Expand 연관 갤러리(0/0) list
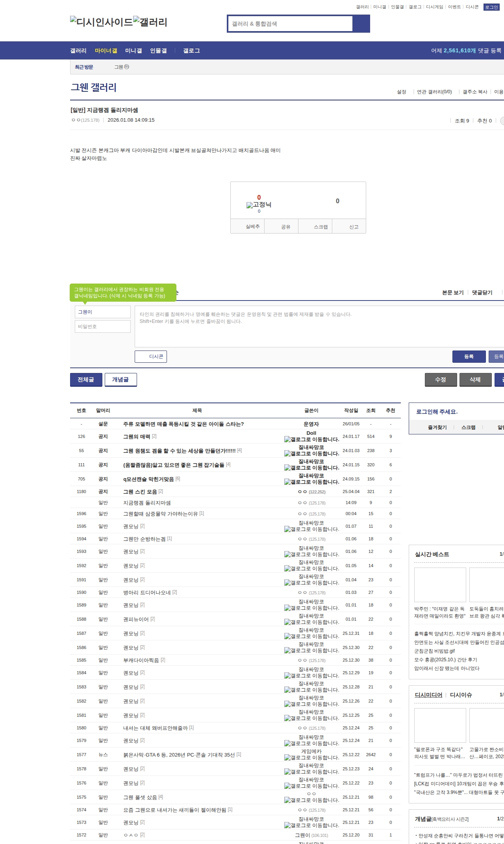 [x=434, y=92]
